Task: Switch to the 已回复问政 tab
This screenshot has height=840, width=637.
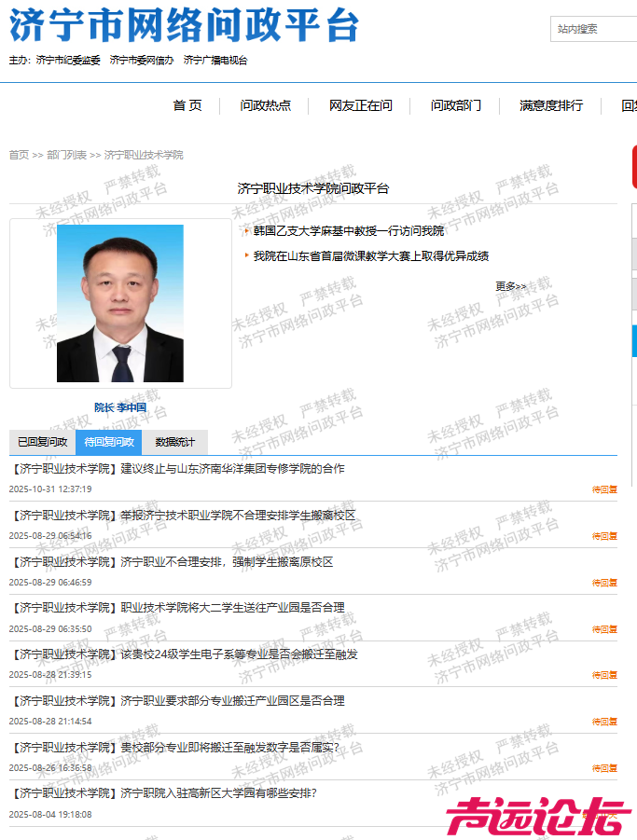Action: coord(42,442)
